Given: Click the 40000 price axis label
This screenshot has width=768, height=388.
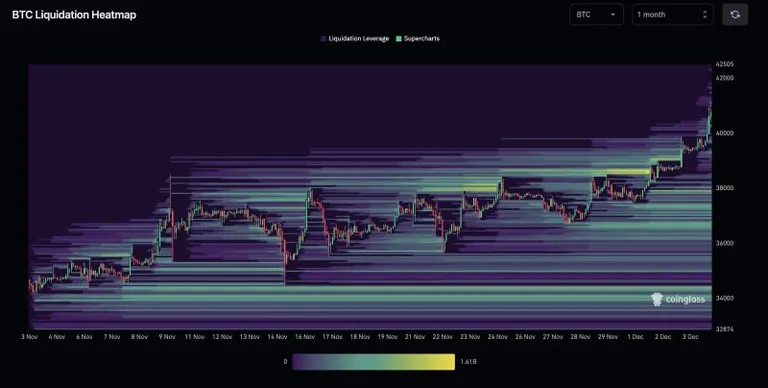Looking at the screenshot, I should pos(724,133).
